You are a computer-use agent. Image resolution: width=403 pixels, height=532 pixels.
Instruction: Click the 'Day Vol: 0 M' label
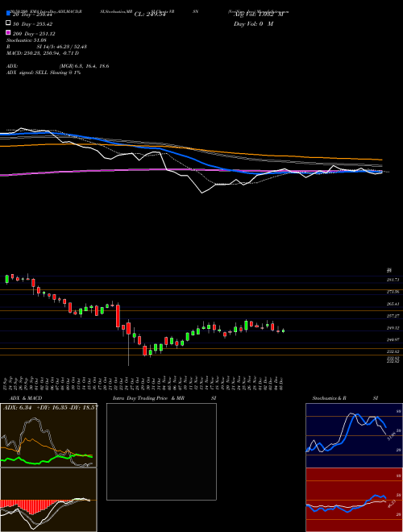click(253, 24)
